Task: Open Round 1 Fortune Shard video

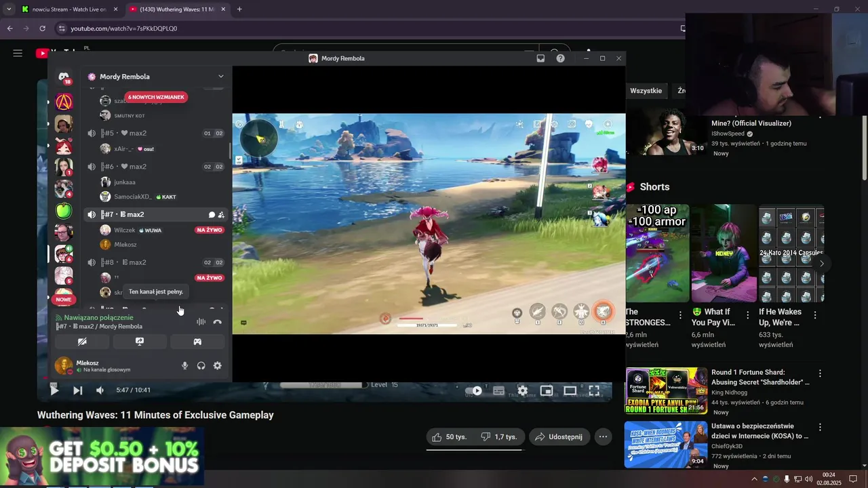Action: 666,390
